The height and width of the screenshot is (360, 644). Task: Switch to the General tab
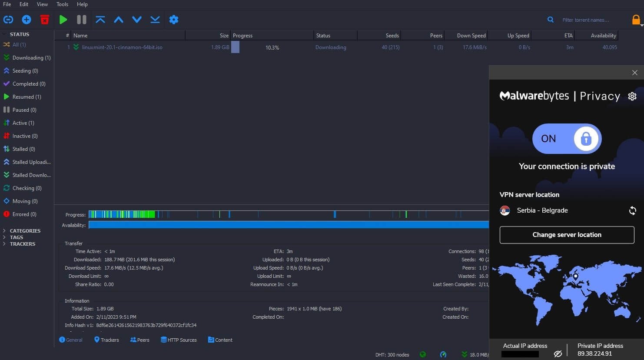pos(70,340)
